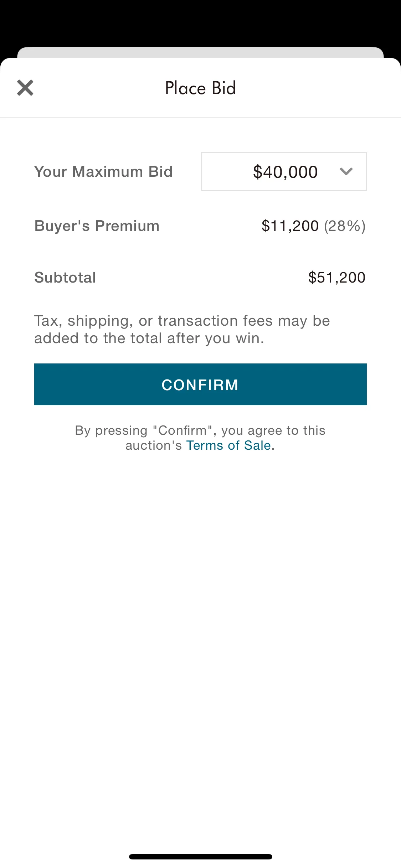
Task: Tap the $11,200 premium amount
Action: [290, 226]
